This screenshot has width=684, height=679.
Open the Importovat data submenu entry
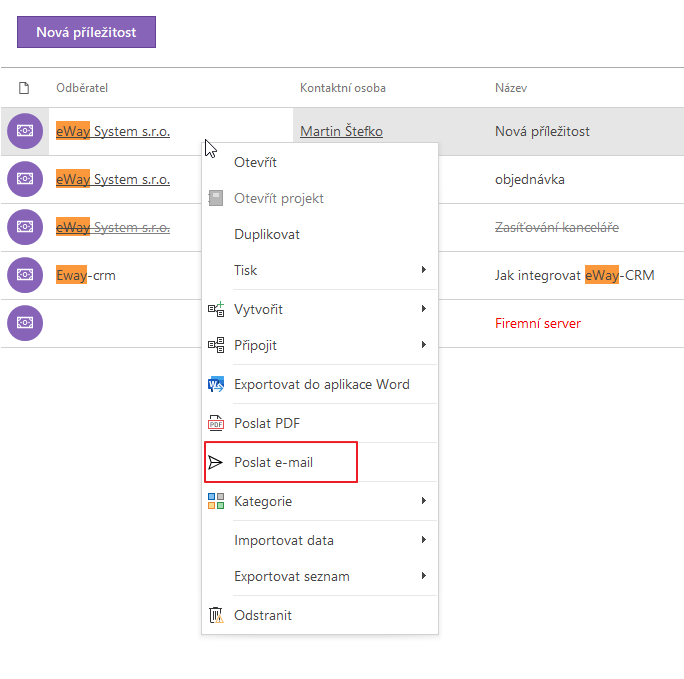click(320, 540)
